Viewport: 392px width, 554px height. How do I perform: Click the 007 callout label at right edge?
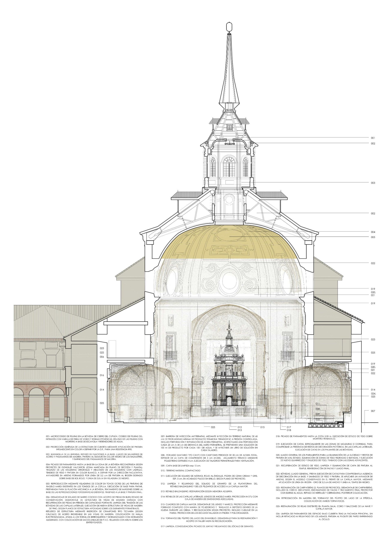coord(373,411)
